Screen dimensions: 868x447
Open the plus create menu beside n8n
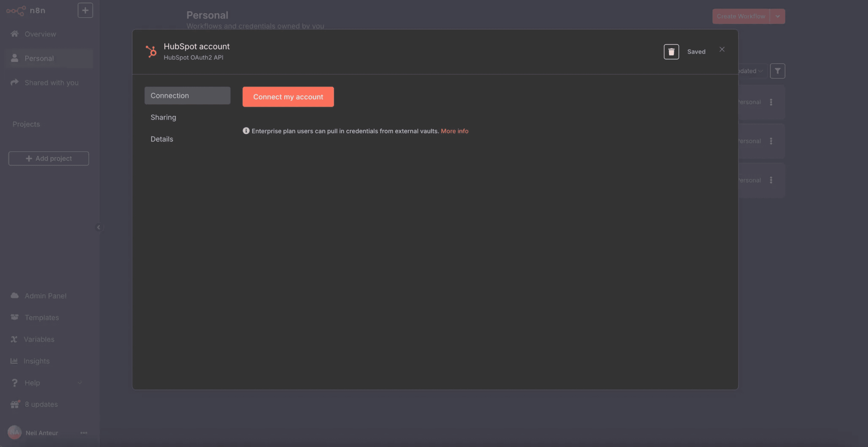coord(85,10)
